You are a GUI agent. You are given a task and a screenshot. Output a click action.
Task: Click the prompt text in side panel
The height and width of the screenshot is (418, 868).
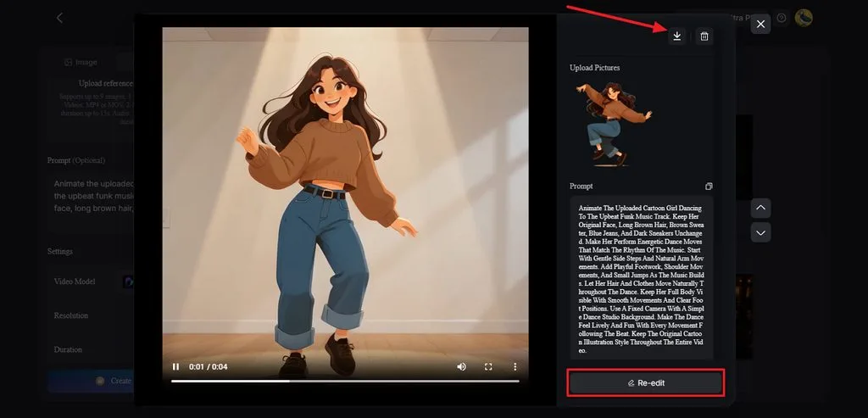tap(641, 279)
